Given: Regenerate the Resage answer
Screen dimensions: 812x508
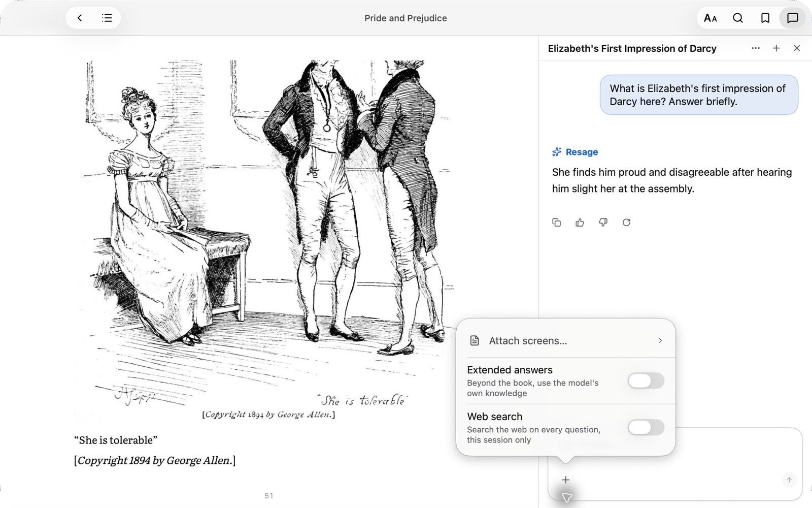Looking at the screenshot, I should 626,223.
